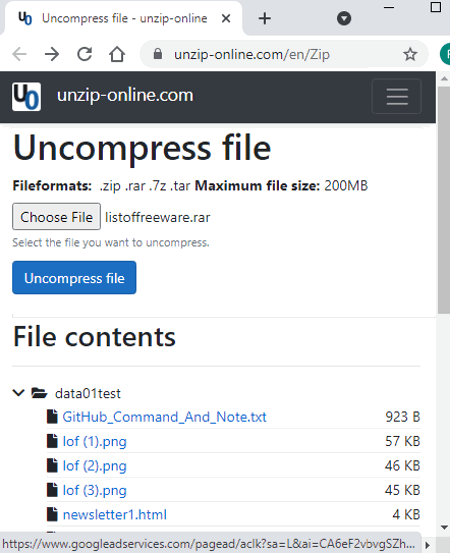Click the padlock site info icon
This screenshot has width=450, height=553.
158,54
